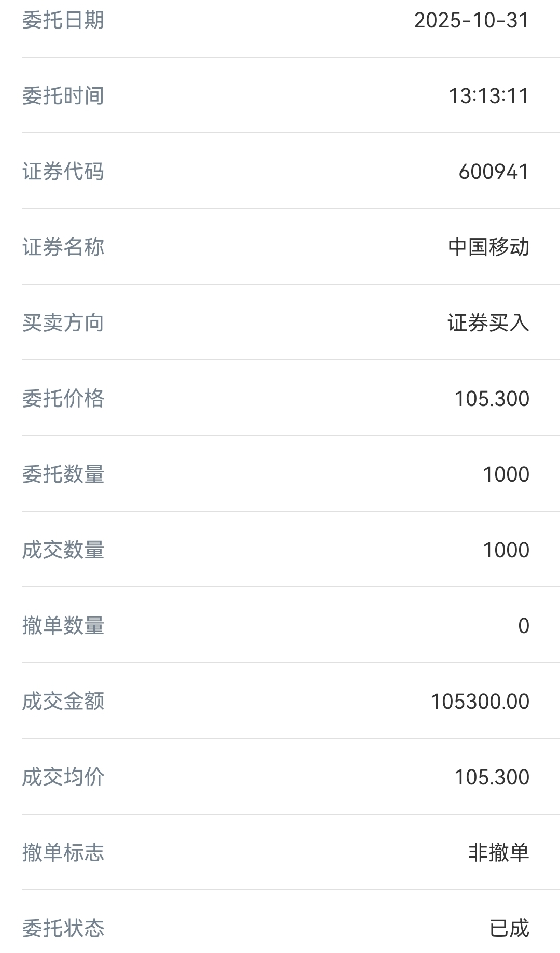Tap the 成交数量 value 1000
This screenshot has height=953, width=560.
click(506, 550)
